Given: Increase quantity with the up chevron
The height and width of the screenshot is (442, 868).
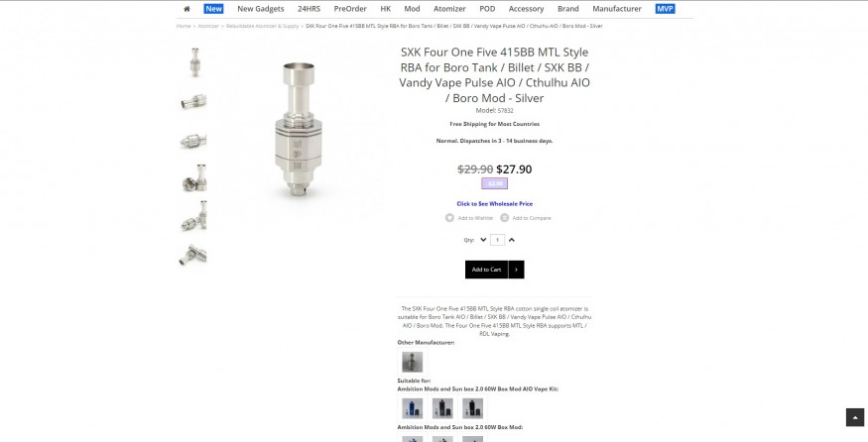Looking at the screenshot, I should click(512, 240).
